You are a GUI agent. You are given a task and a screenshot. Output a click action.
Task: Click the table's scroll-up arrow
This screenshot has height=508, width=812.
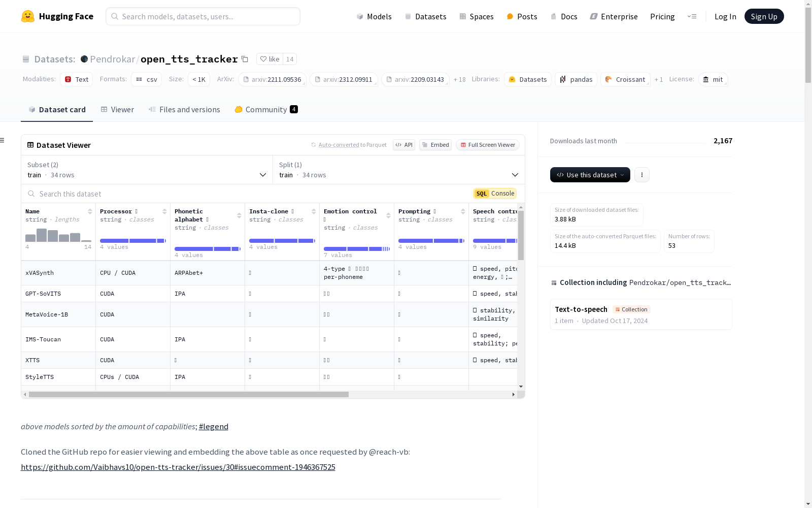521,207
